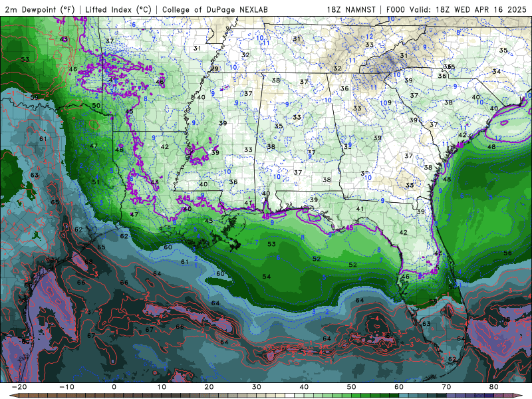Click the 0 label on the color scale
The image size is (532, 399).
(x=114, y=387)
